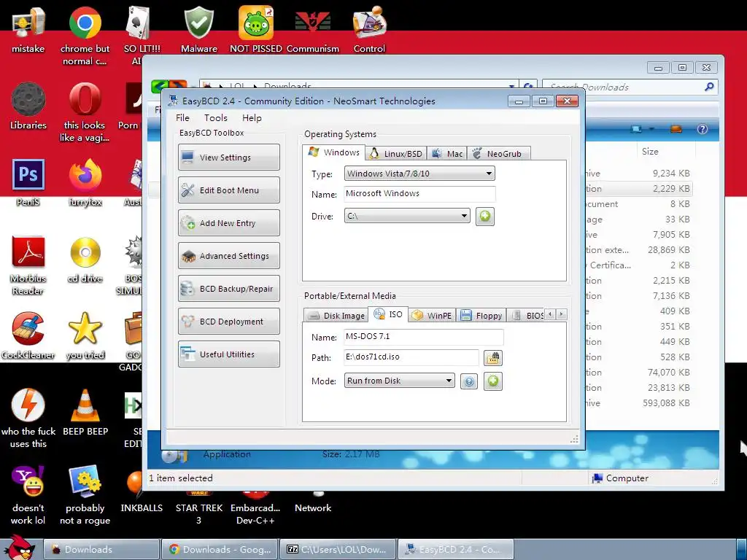Screen dimensions: 747x560
Task: Switch to the Mac tab
Action: (447, 154)
